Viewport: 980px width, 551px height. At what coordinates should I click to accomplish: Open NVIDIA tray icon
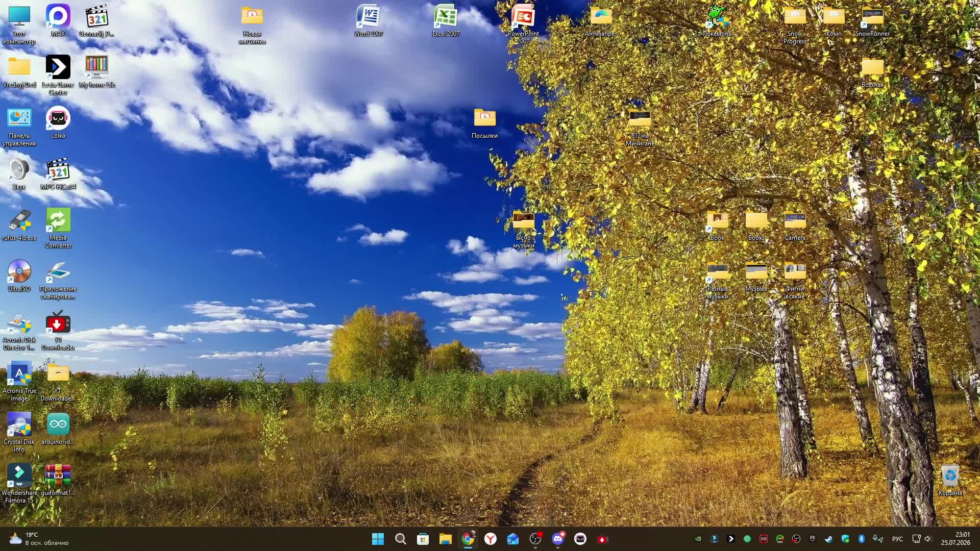(x=698, y=539)
